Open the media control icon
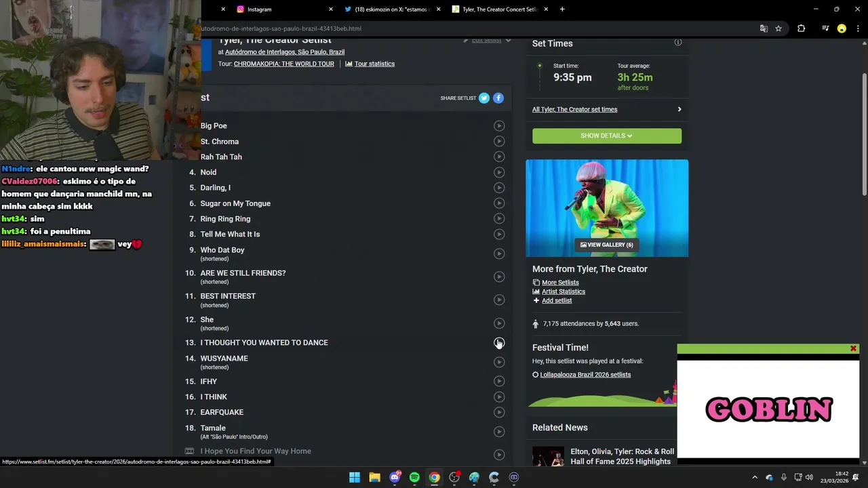This screenshot has width=868, height=488. click(x=825, y=28)
